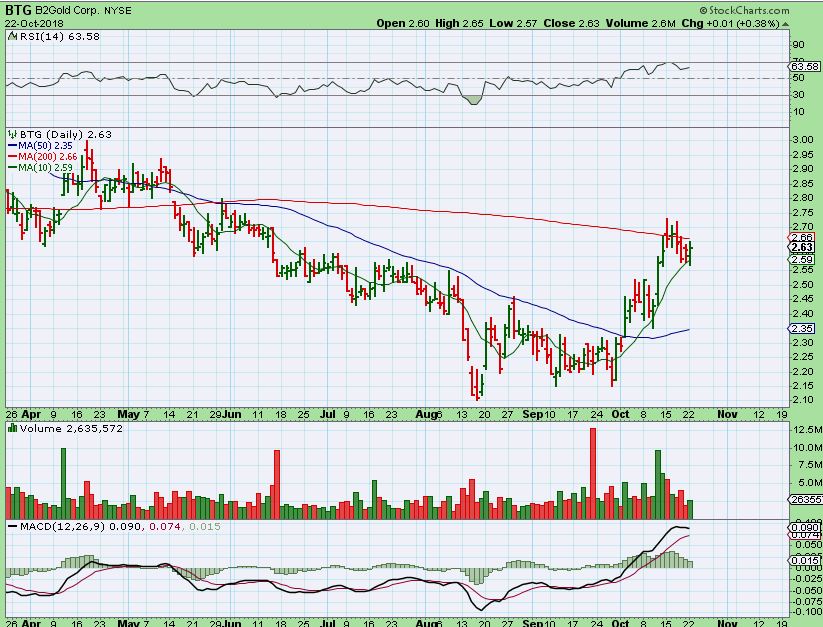
Task: Click the 0.090 MACD tag on the axis
Action: pos(804,527)
